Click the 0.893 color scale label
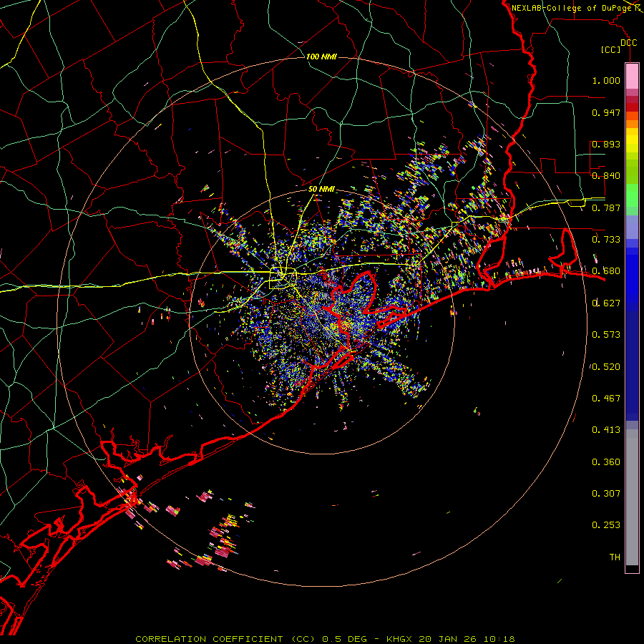The height and width of the screenshot is (644, 644). pos(606,144)
